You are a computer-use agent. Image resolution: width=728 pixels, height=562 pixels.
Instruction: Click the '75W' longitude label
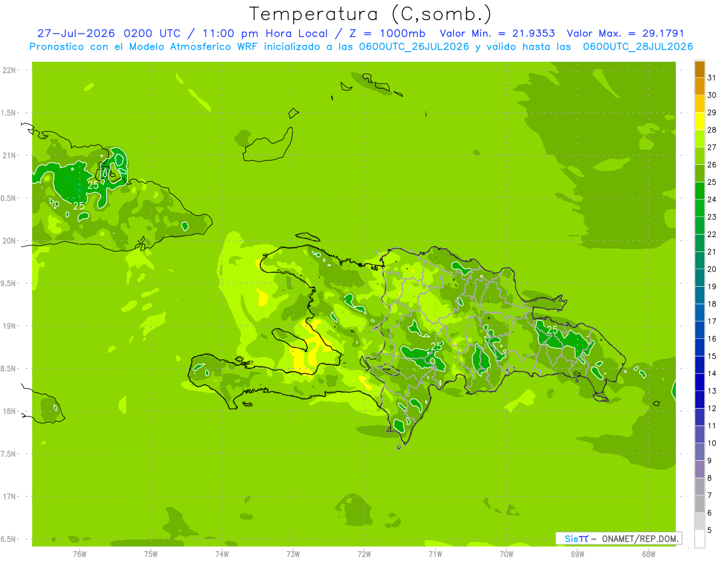(151, 554)
